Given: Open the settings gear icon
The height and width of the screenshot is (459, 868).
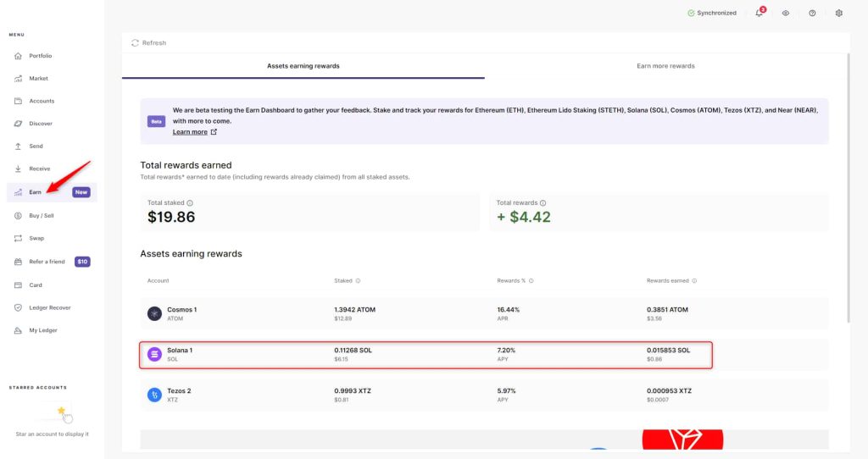Looking at the screenshot, I should [x=839, y=14].
